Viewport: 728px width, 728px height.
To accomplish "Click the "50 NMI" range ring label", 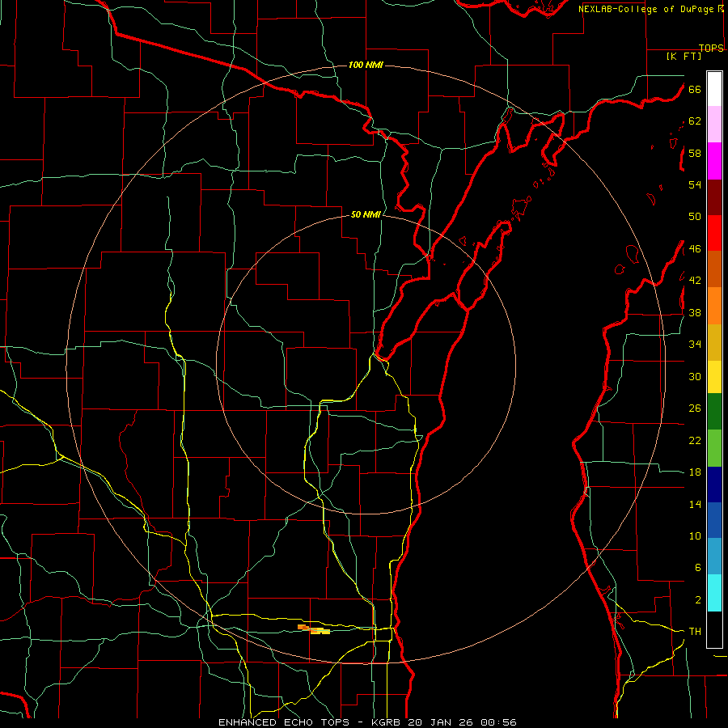I will 366,214.
